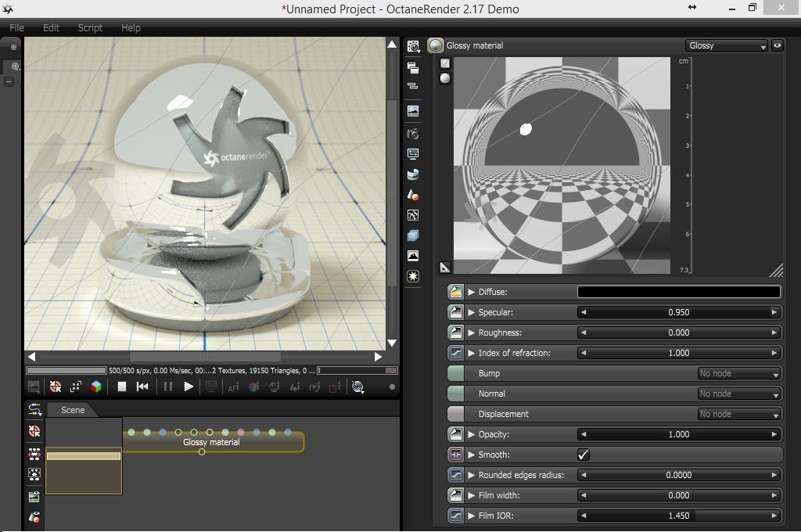Viewport: 801px width, 532px height.
Task: Click the Specular 0.950 slider
Action: click(678, 312)
